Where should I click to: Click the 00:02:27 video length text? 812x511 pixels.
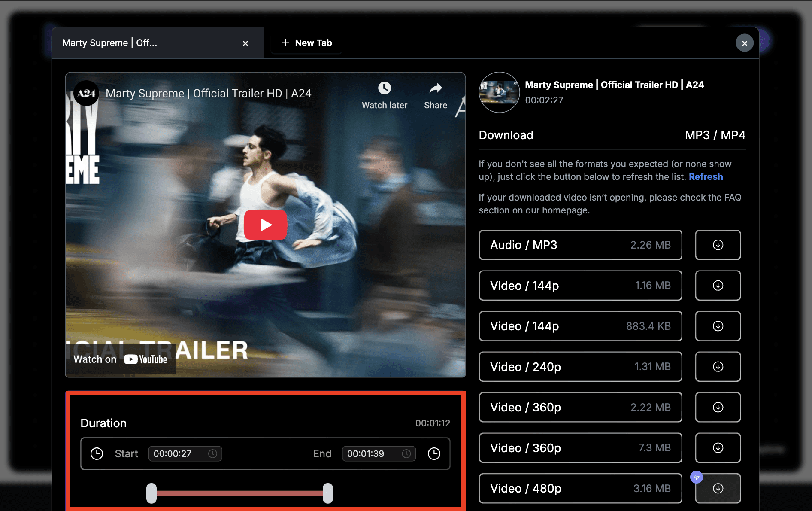(544, 100)
